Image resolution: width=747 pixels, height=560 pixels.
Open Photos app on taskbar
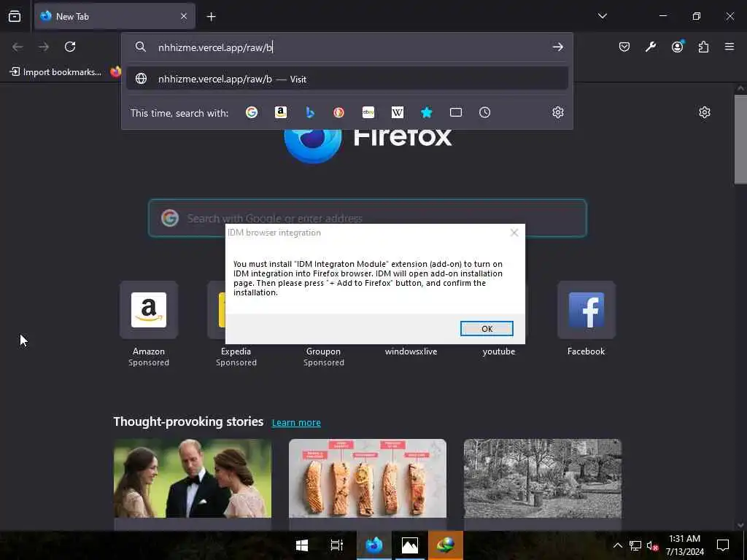coord(410,545)
